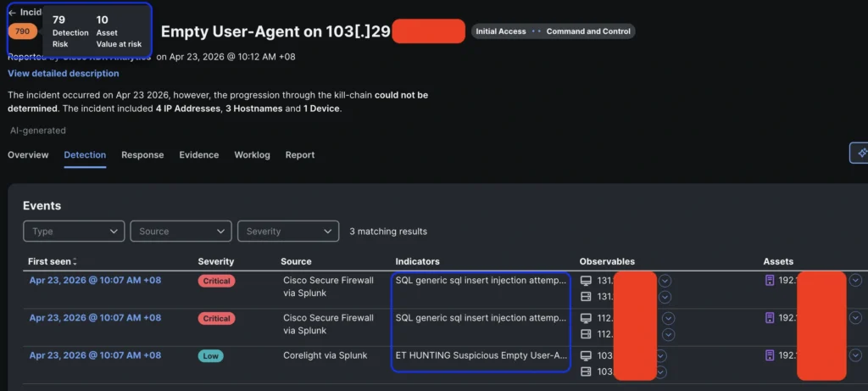Click the asset icon in the Corelight via Splunk row

tap(770, 355)
